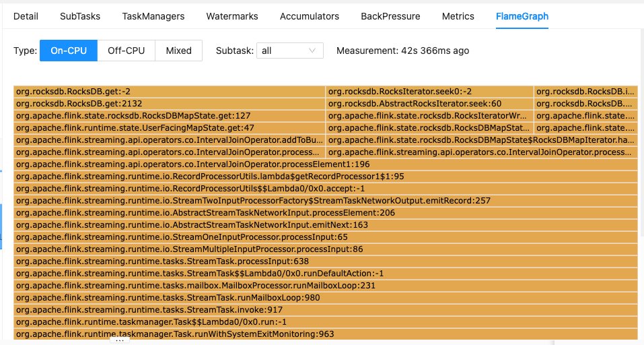Click the Task$$Lambda0/0x0.run:-1 frame
The width and height of the screenshot is (644, 345).
(x=326, y=322)
